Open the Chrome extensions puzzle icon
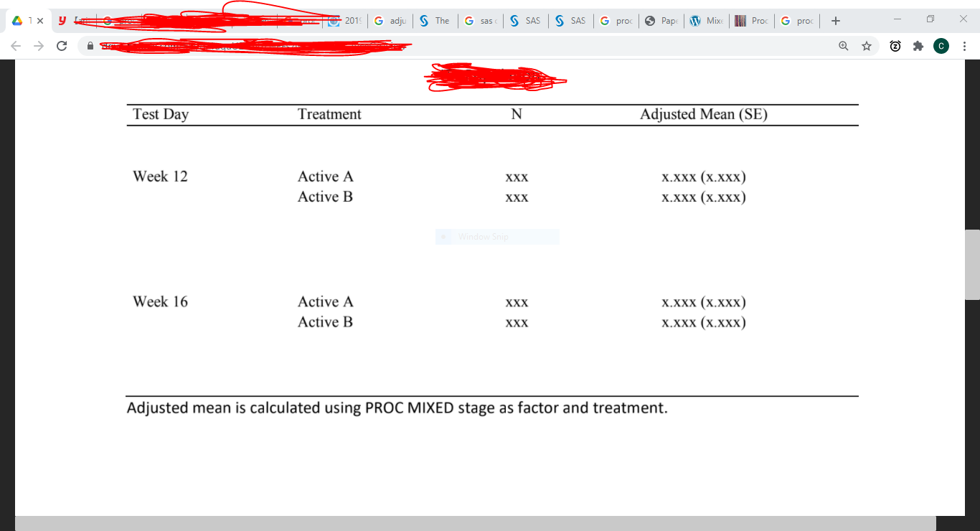 point(918,45)
